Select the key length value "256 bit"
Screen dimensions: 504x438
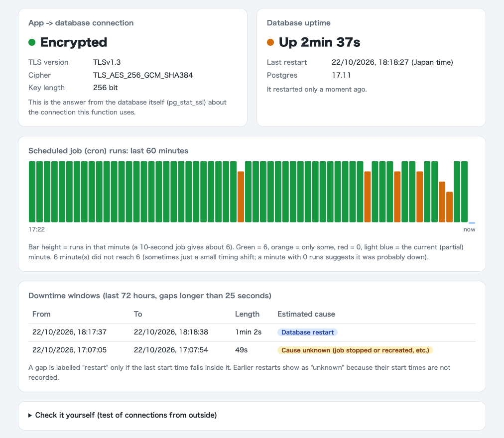[106, 88]
